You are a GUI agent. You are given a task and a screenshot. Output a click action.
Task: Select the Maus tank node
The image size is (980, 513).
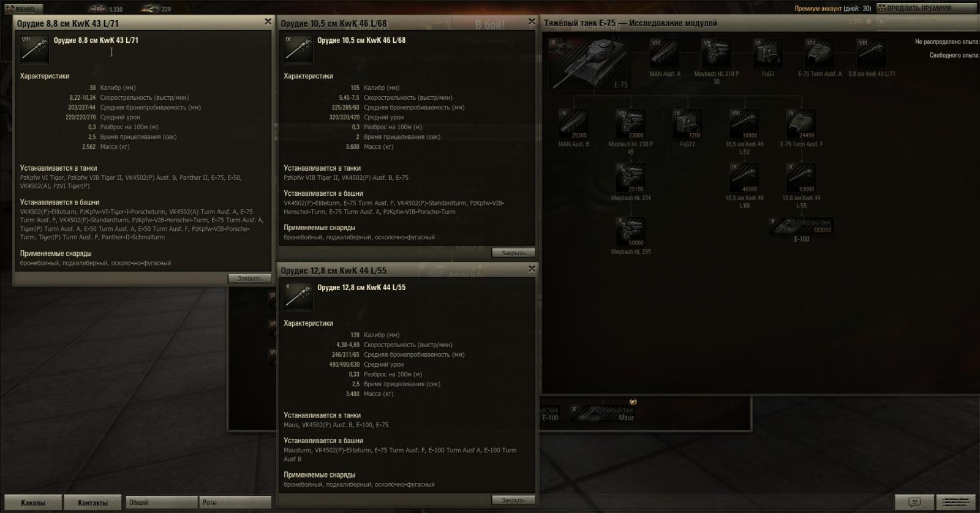click(603, 413)
